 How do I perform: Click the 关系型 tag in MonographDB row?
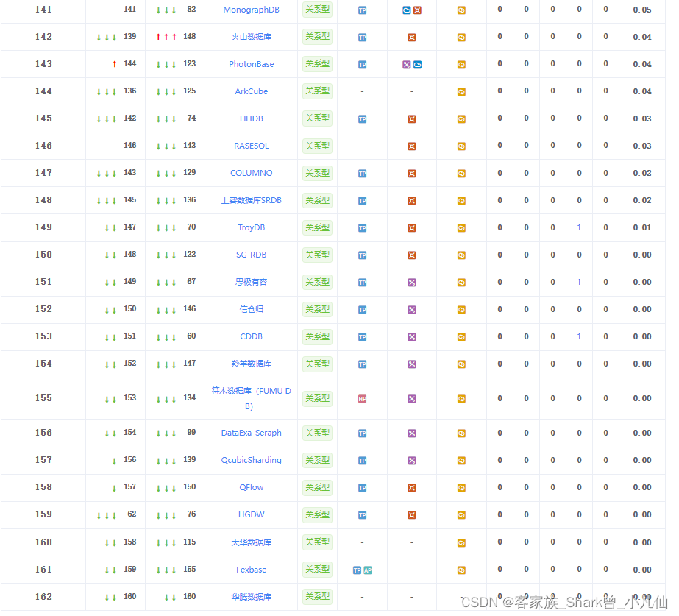tap(317, 10)
